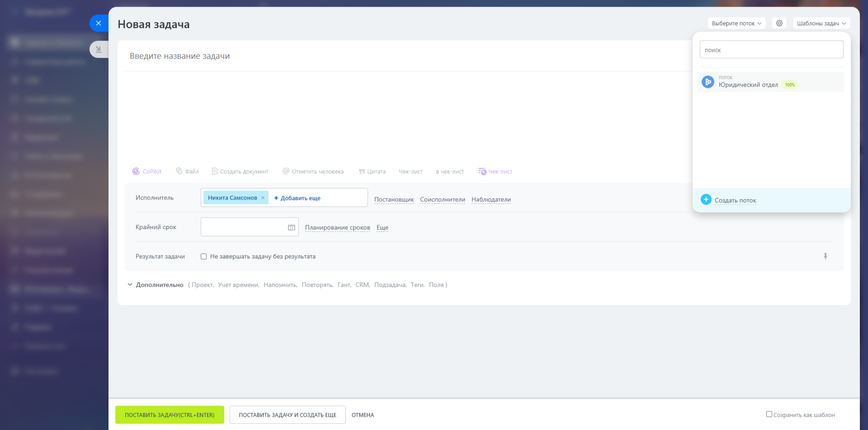868x430 pixels.
Task: Pin the task result row
Action: coord(826,257)
